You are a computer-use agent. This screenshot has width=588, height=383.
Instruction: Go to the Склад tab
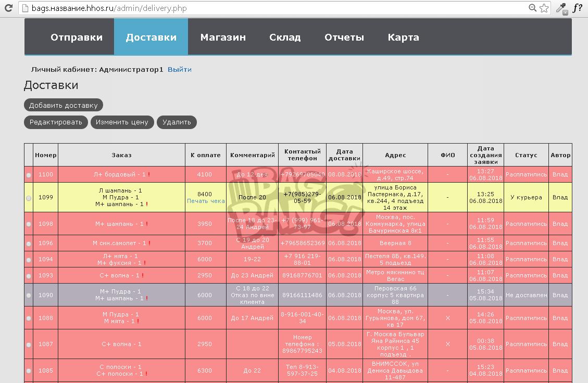coord(285,37)
